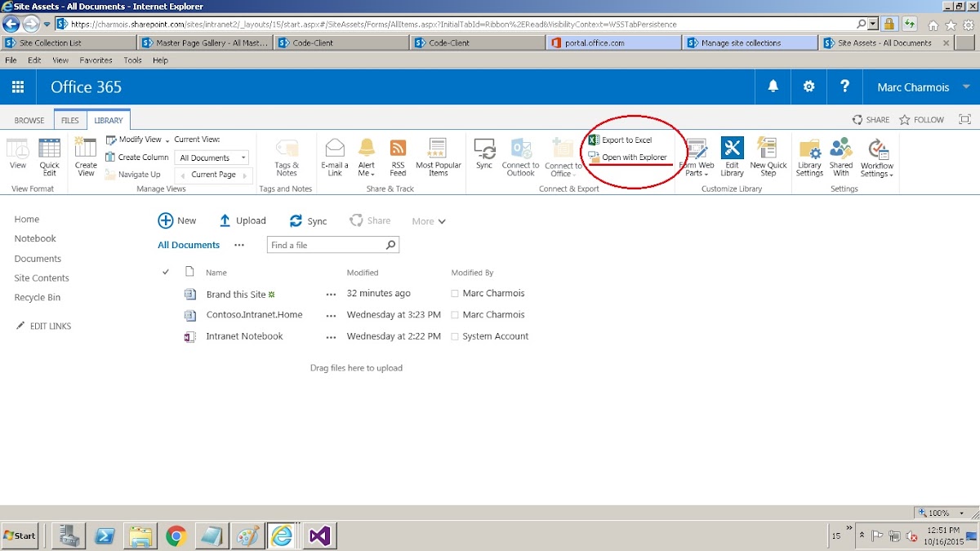The height and width of the screenshot is (551, 980).
Task: Toggle presence box beside Marc Charmois for Brand this Site
Action: pyautogui.click(x=455, y=293)
